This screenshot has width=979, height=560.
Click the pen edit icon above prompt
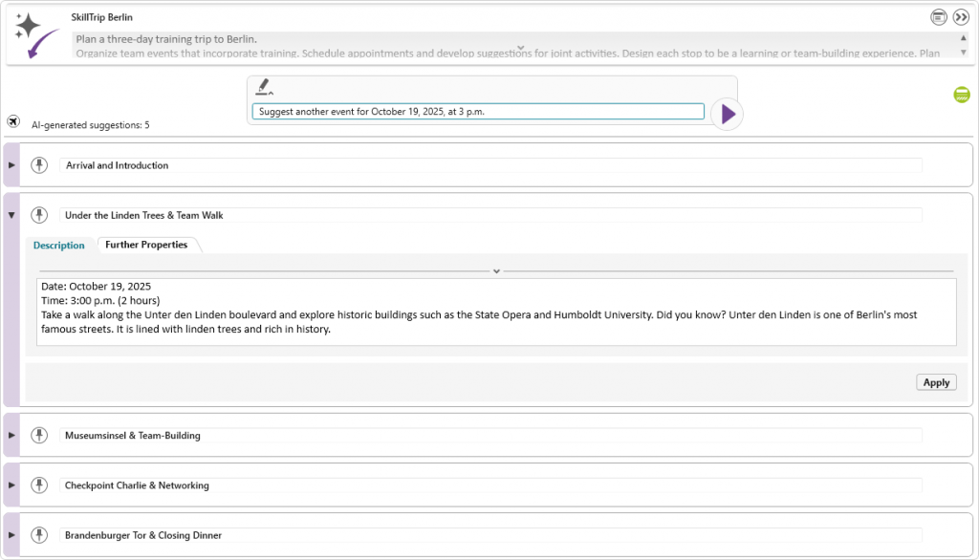pos(264,87)
